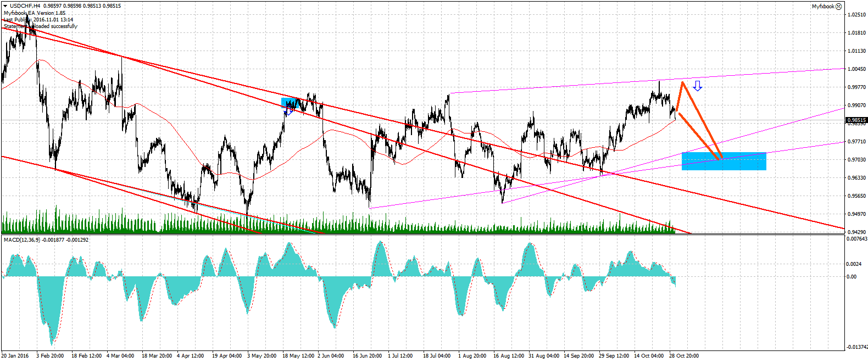Click the '4 Mar 04:00' time axis label
The height and width of the screenshot is (362, 868).
pos(120,356)
